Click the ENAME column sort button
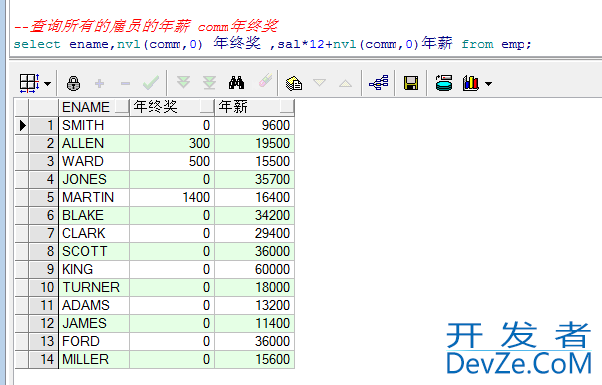Viewport: 602px width, 385px height. pyautogui.click(x=122, y=106)
